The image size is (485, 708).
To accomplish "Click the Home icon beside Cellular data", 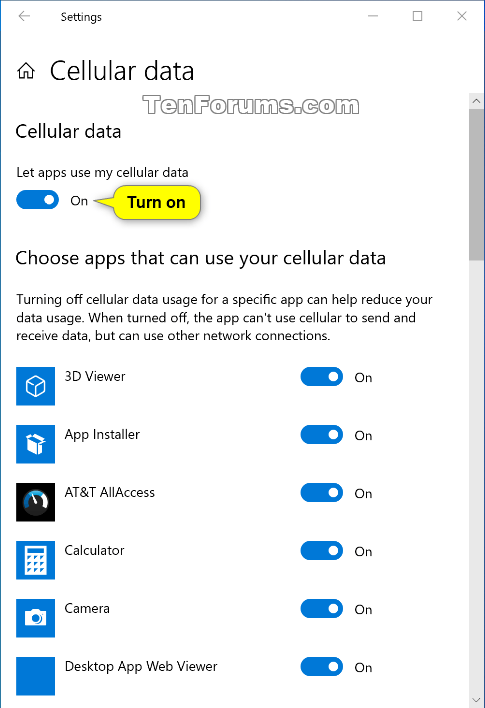I will pos(26,71).
